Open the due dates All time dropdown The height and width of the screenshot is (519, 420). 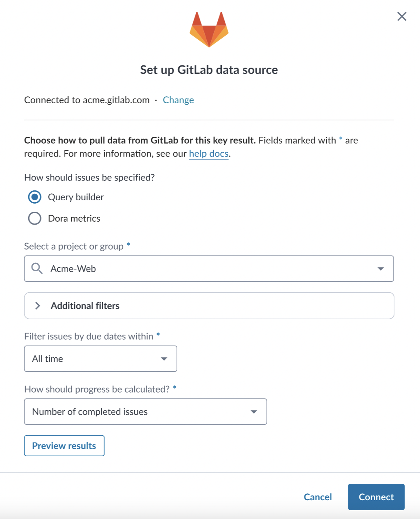(x=101, y=359)
